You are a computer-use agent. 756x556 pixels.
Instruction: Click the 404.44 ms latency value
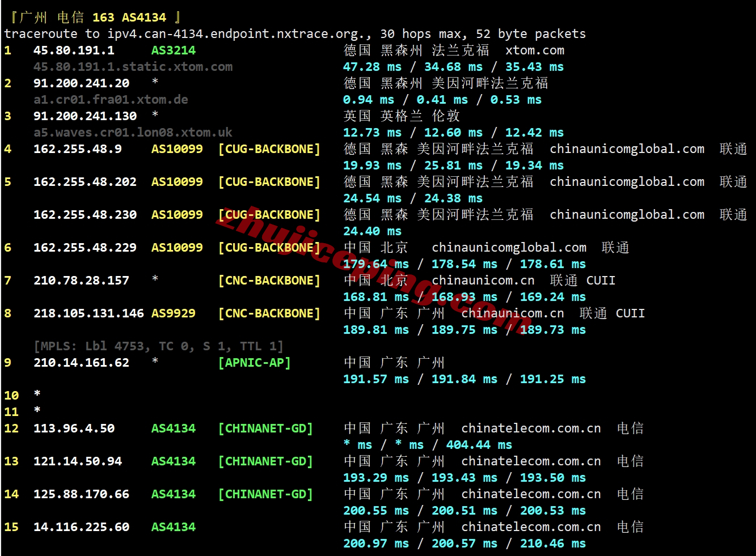coord(479,445)
